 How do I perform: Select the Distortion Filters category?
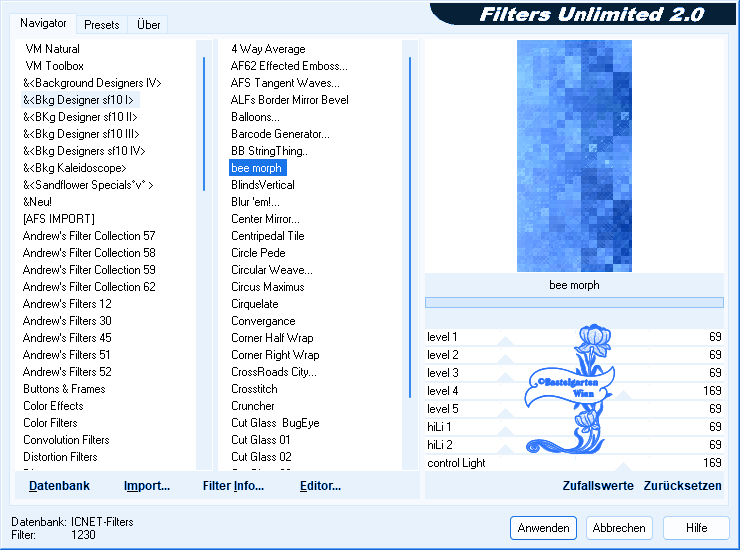(x=60, y=457)
